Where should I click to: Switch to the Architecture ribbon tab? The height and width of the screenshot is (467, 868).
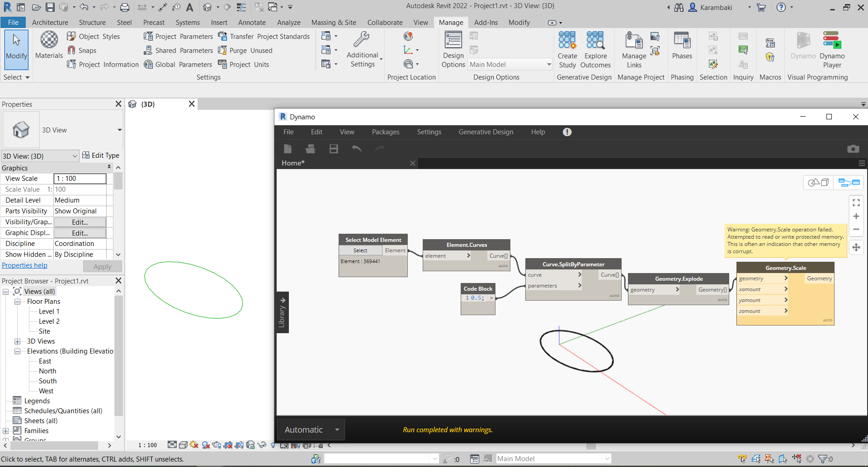(x=50, y=22)
